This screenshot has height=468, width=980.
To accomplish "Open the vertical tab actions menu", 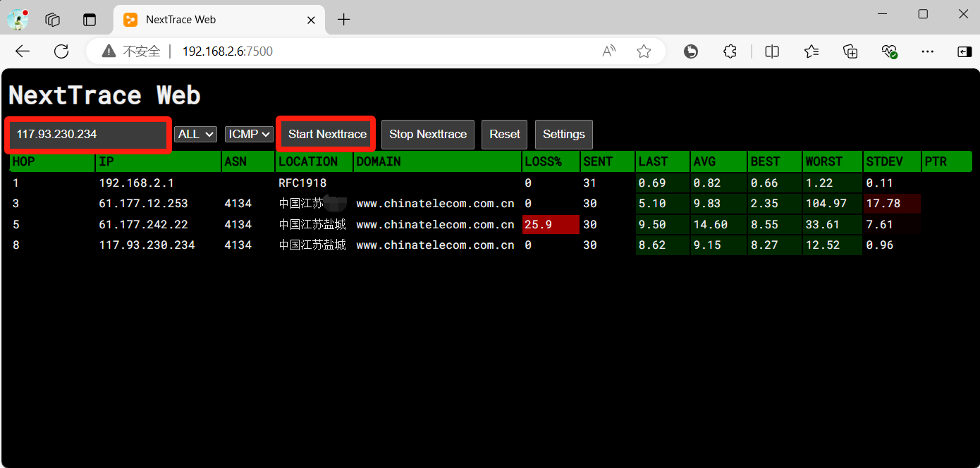I will click(90, 20).
